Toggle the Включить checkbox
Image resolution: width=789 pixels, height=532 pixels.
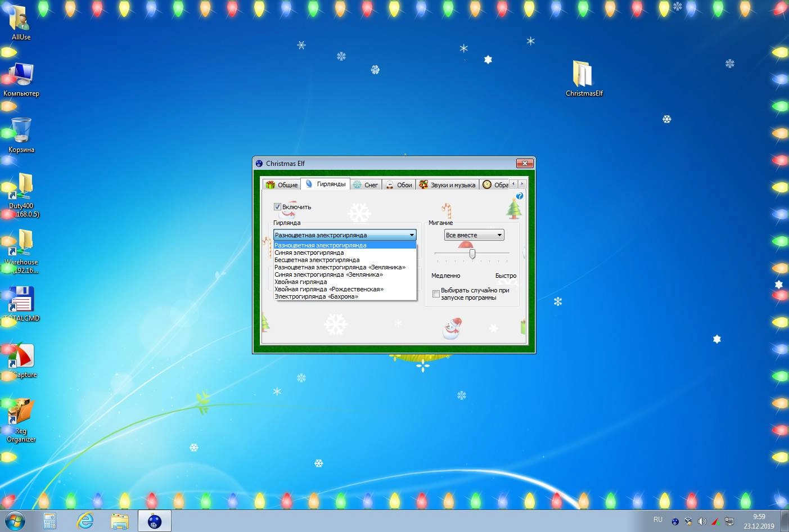[277, 207]
